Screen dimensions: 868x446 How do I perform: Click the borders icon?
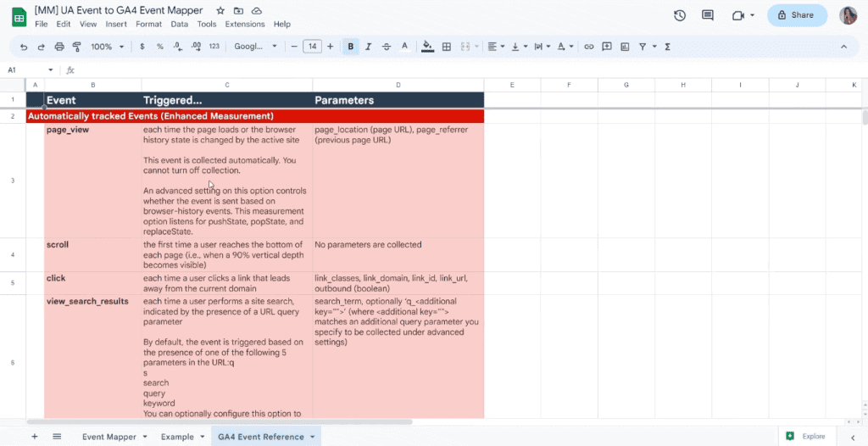(x=447, y=47)
